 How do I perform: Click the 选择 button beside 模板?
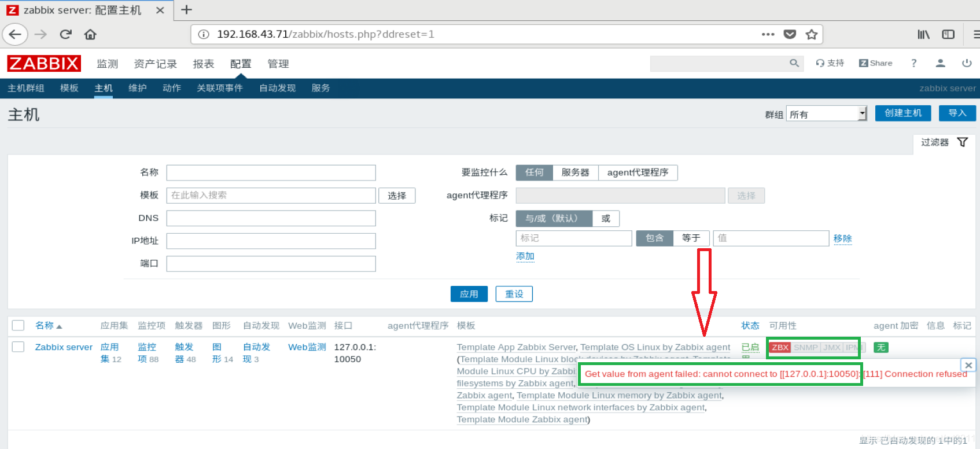click(397, 196)
